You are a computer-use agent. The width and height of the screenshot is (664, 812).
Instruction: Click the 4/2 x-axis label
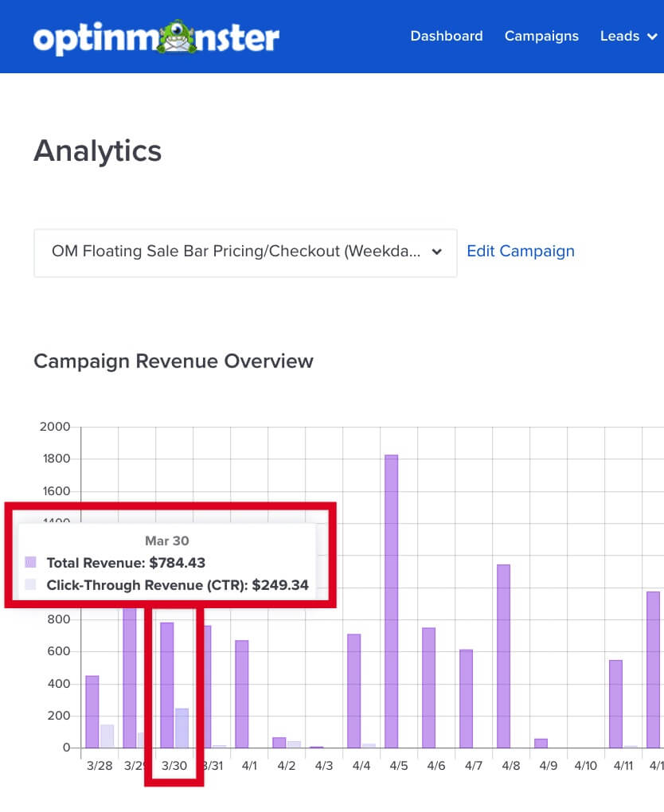point(287,765)
